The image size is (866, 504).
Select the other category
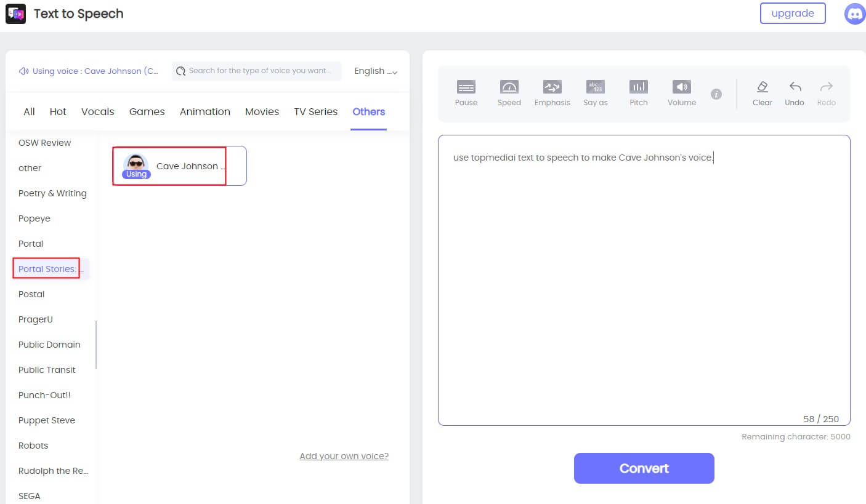coord(30,168)
